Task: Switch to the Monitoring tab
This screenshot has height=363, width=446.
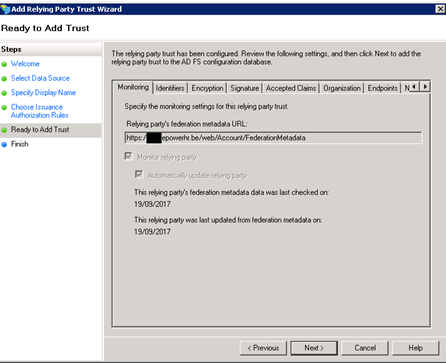Action: (133, 87)
